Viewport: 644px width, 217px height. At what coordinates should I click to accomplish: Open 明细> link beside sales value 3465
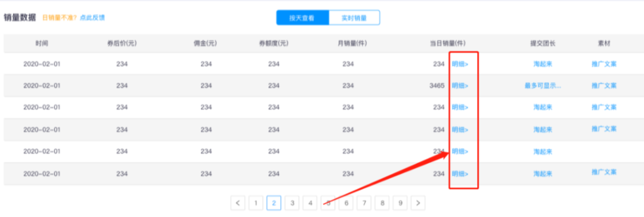click(x=460, y=85)
